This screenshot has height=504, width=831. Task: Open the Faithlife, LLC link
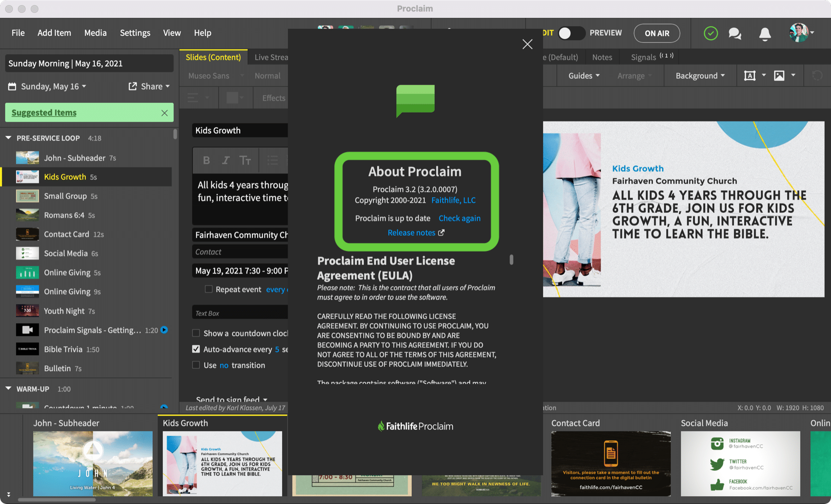[453, 200]
